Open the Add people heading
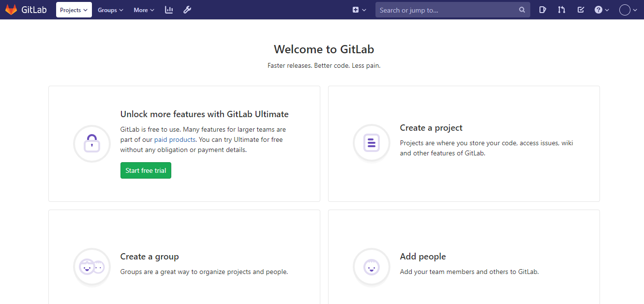Image resolution: width=644 pixels, height=304 pixels. 423,257
